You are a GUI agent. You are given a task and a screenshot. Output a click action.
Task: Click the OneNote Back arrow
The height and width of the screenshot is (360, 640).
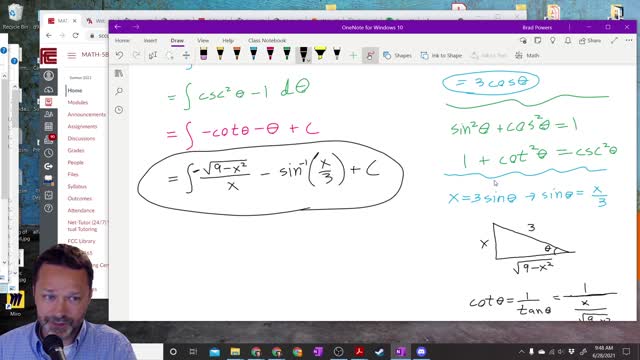(x=118, y=27)
